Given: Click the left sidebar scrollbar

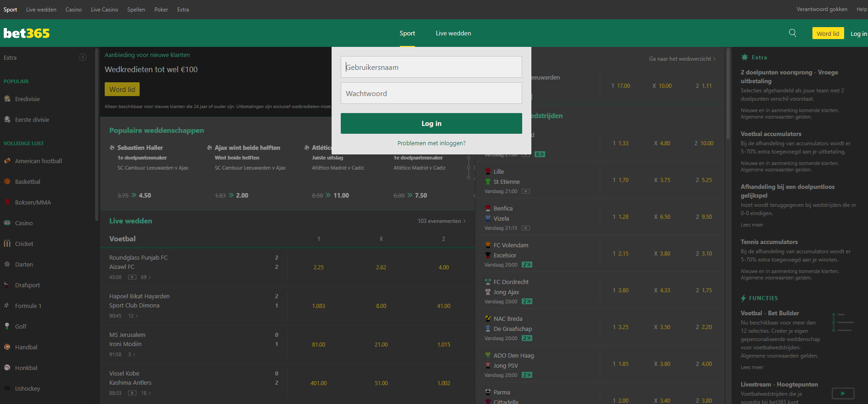Looking at the screenshot, I should [x=96, y=134].
